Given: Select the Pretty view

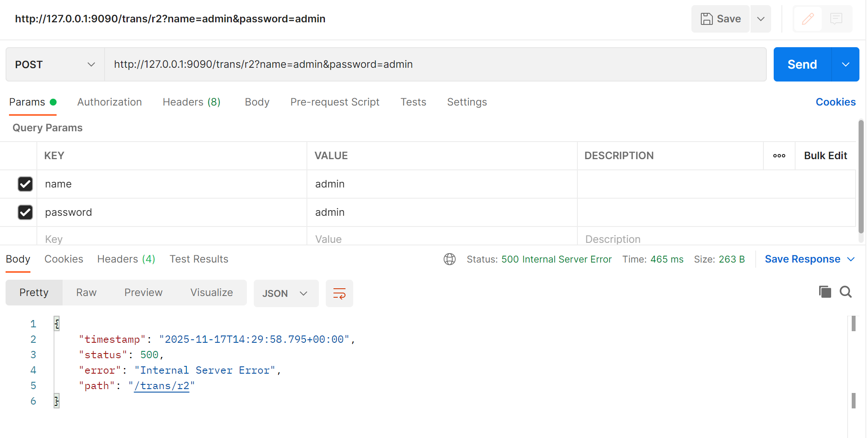Looking at the screenshot, I should coord(34,293).
